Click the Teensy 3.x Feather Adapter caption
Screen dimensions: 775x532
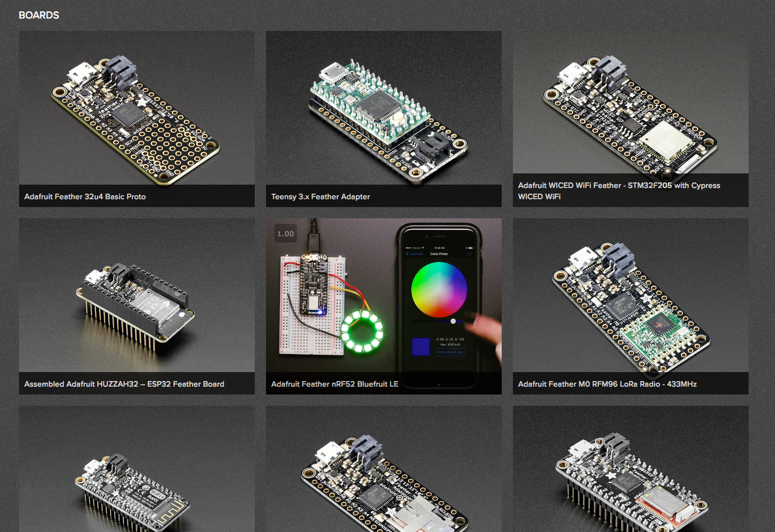tap(320, 196)
